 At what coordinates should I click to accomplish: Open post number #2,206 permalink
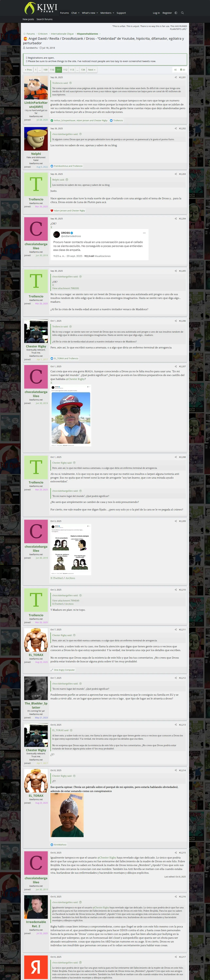pos(183,321)
